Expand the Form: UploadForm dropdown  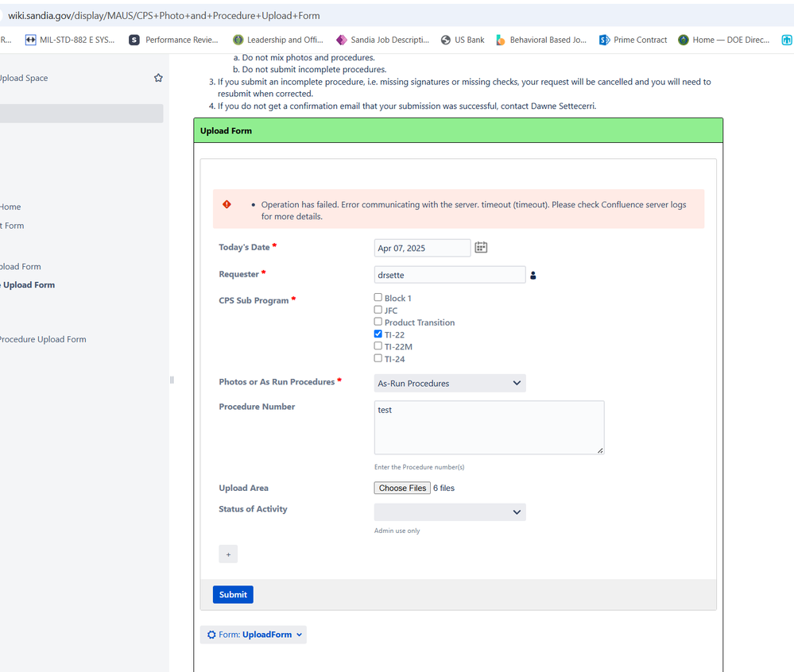[x=254, y=635]
